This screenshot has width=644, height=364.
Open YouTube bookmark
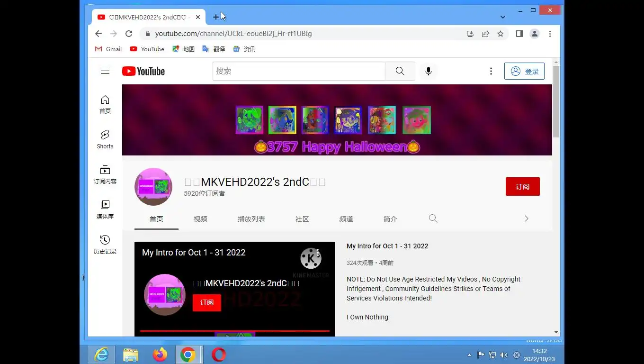pyautogui.click(x=147, y=49)
